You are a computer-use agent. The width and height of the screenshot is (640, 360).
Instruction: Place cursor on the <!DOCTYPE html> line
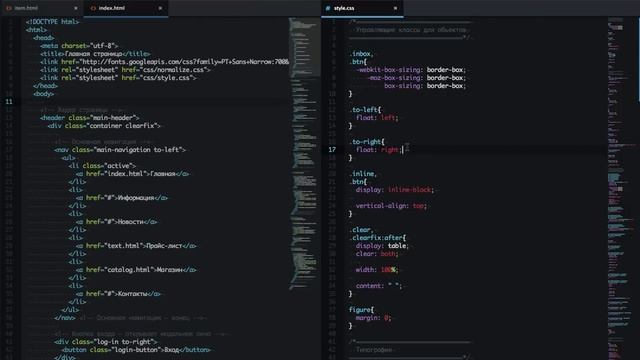52,22
